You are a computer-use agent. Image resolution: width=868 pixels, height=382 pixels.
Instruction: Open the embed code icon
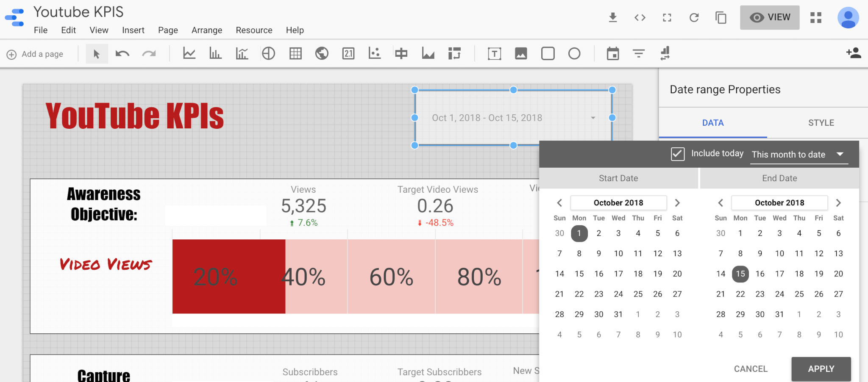(x=640, y=17)
